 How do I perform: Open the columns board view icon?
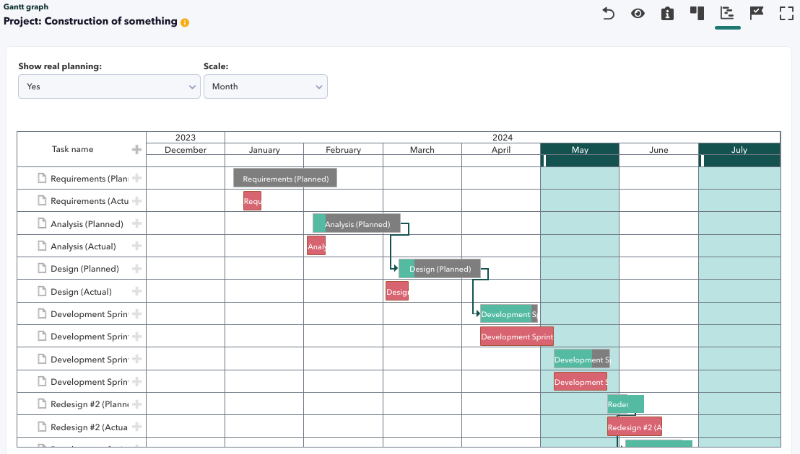[697, 13]
